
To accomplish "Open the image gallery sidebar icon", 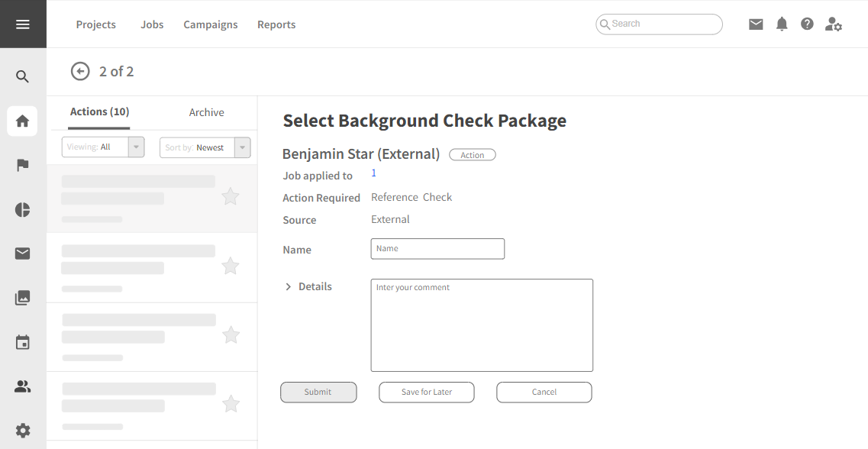I will coord(23,298).
